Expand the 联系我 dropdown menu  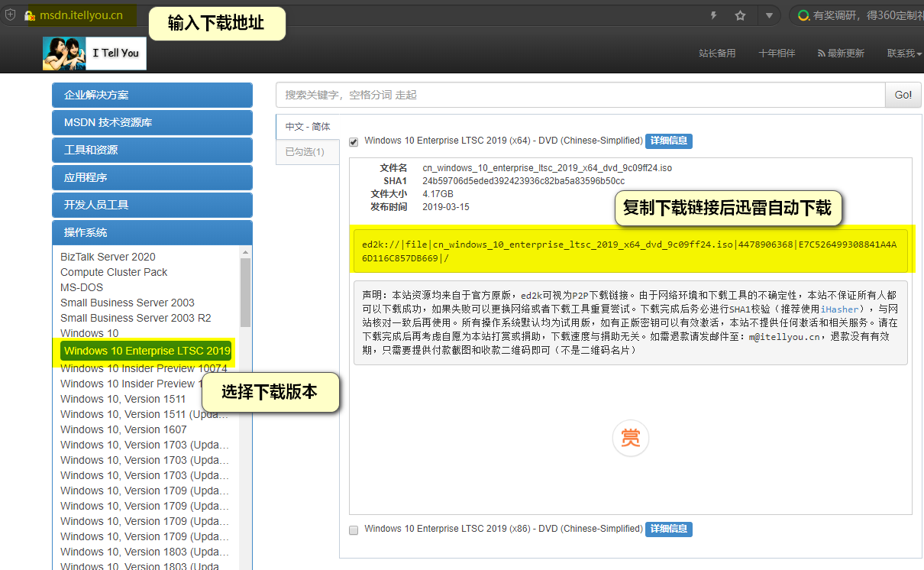[904, 53]
